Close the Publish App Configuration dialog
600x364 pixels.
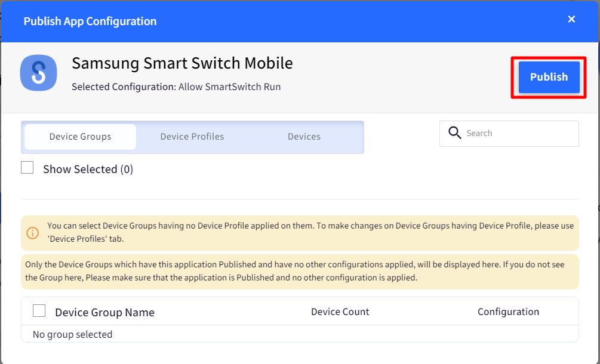[571, 20]
